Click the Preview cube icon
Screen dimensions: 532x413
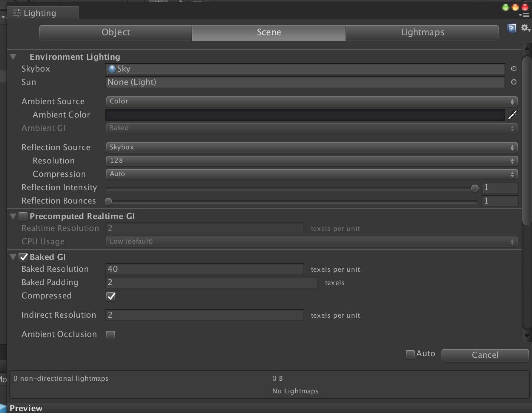(3, 408)
